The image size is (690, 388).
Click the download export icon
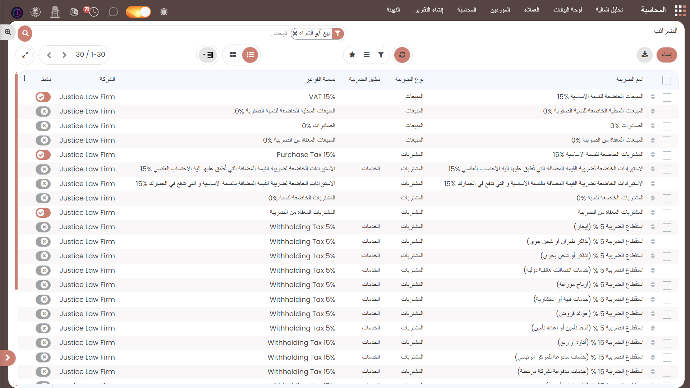tap(645, 55)
